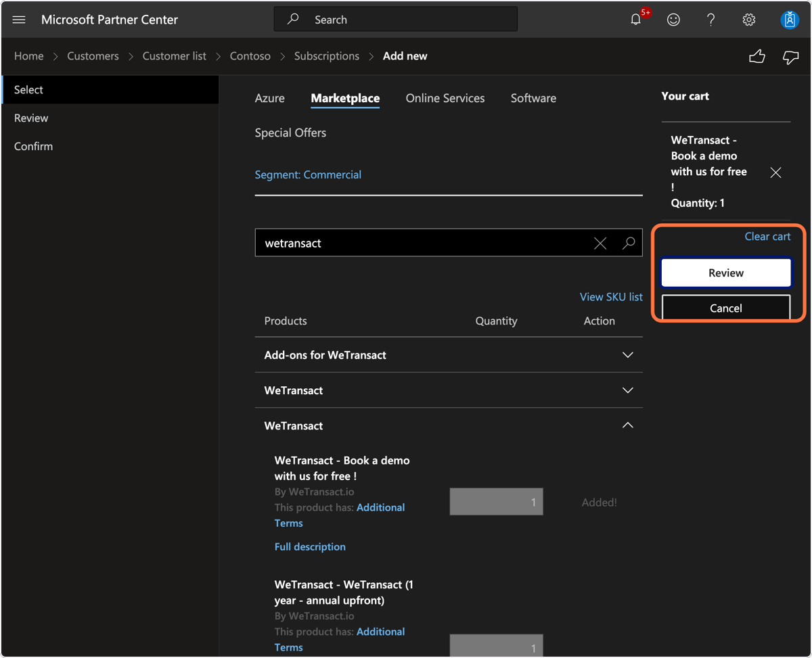Go to Customers breadcrumb
The height and width of the screenshot is (658, 812).
[93, 56]
